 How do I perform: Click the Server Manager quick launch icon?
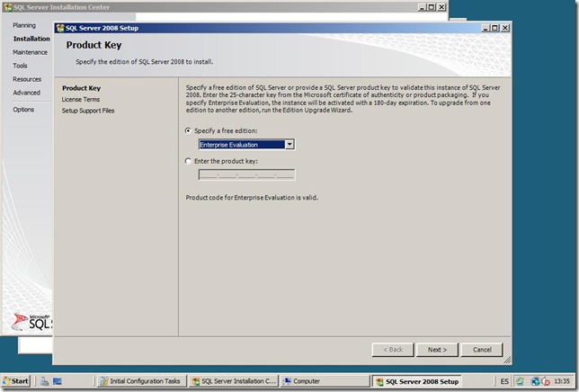(x=44, y=381)
